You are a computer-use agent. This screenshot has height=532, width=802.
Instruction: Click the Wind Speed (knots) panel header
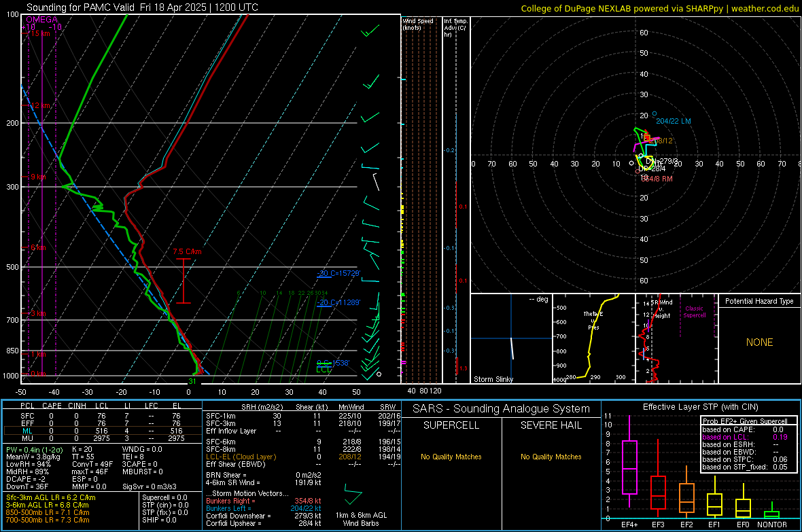click(418, 24)
